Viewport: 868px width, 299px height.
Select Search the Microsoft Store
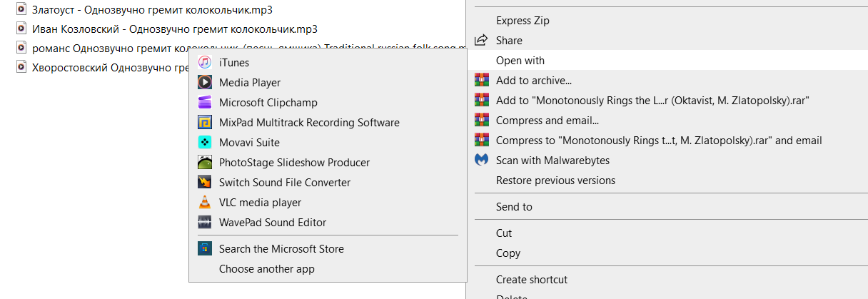pyautogui.click(x=281, y=249)
